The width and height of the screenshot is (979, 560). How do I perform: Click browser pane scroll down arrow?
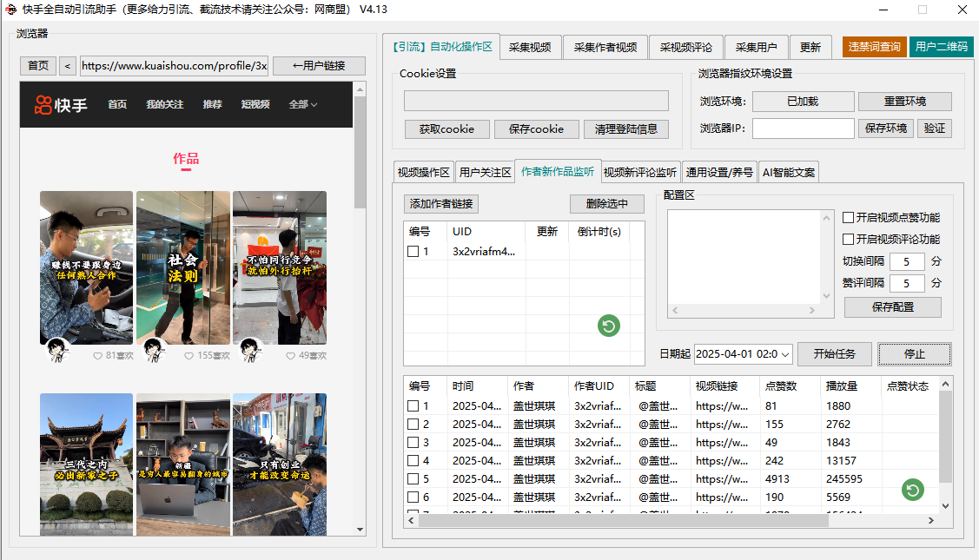pyautogui.click(x=360, y=530)
